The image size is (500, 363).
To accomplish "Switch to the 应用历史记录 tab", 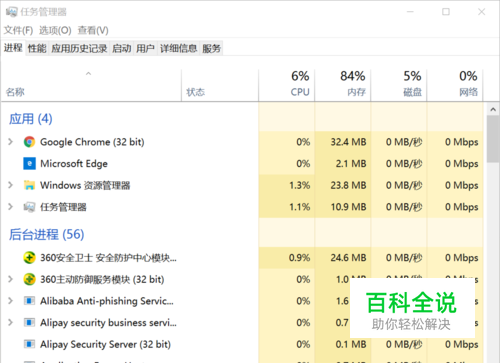I will [x=79, y=49].
